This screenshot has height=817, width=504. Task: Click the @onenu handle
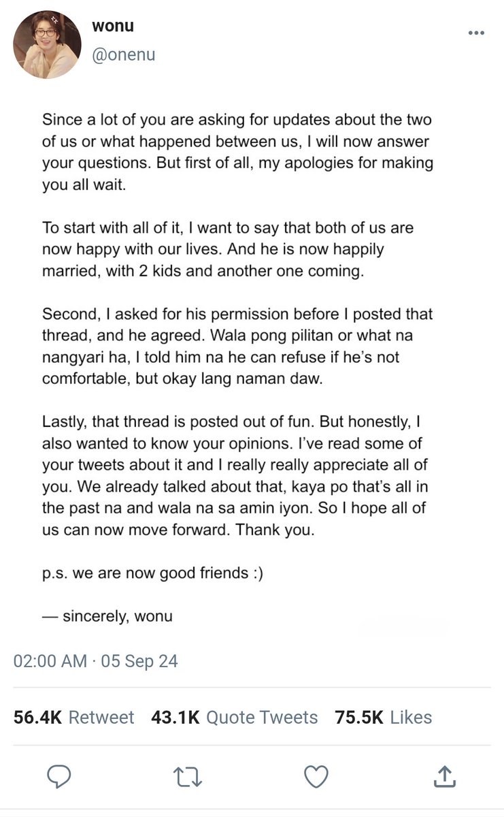(124, 54)
